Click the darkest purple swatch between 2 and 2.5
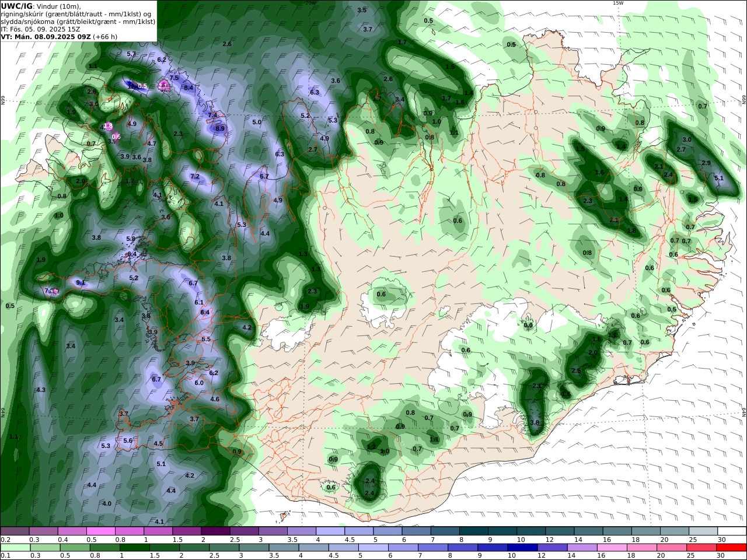 [x=215, y=531]
